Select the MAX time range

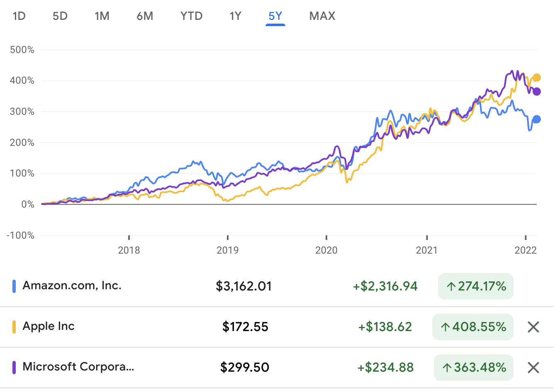click(x=322, y=16)
